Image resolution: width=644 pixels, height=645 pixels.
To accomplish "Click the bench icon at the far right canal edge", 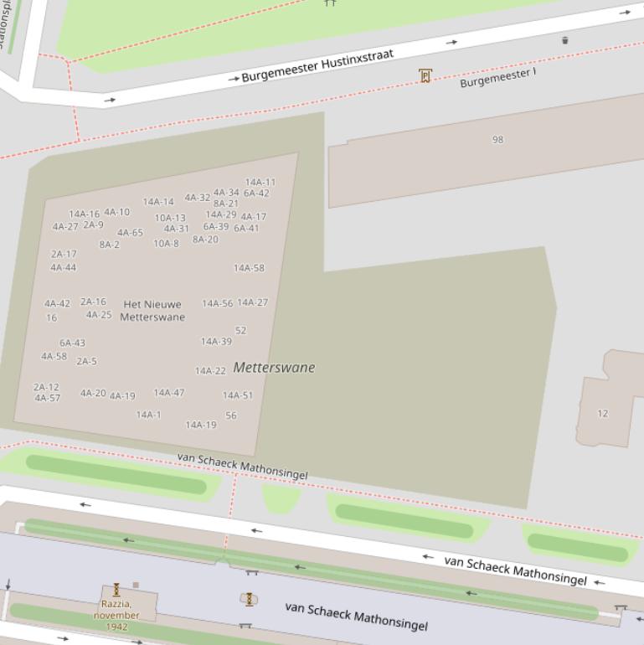I will click(x=620, y=607).
